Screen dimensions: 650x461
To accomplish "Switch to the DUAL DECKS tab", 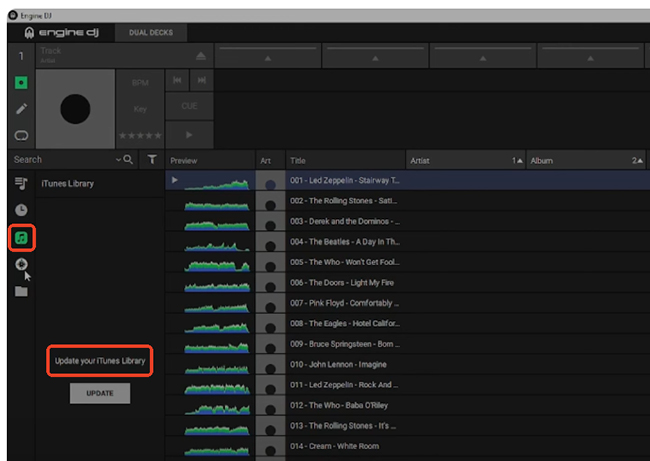I will click(151, 32).
